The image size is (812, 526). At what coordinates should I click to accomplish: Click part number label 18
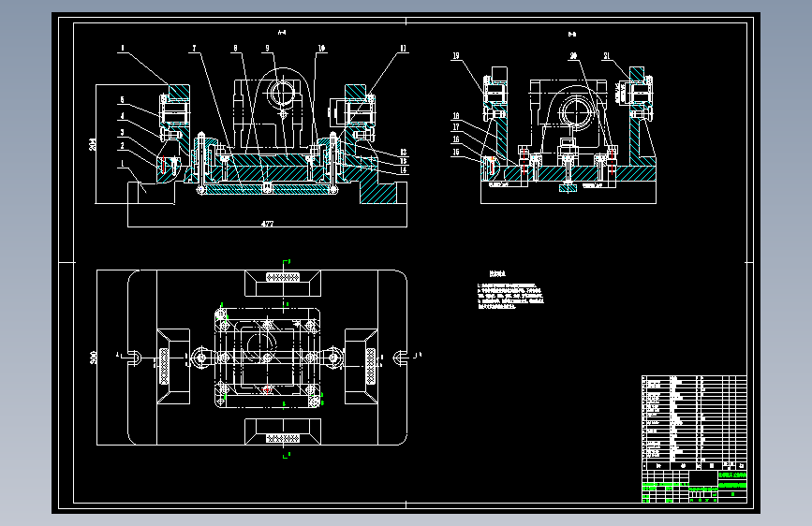(456, 116)
